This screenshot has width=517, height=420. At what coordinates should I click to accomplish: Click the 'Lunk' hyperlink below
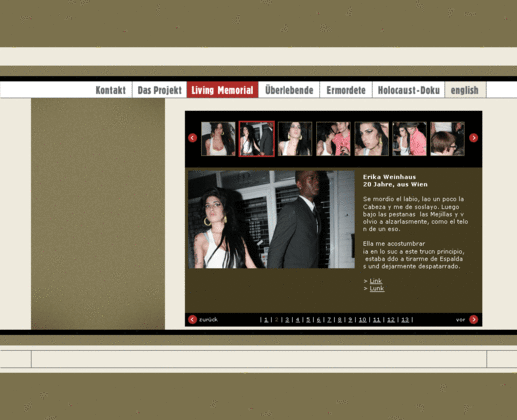point(377,288)
